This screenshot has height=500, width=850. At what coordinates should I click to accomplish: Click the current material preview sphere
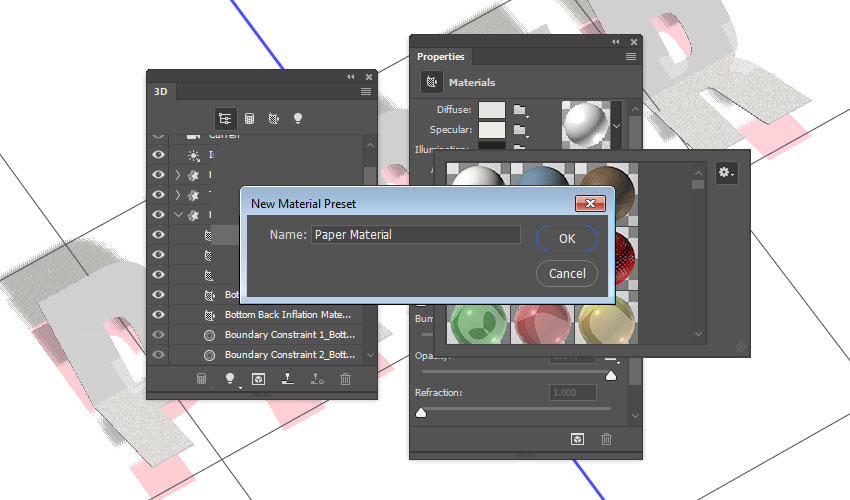tap(586, 125)
